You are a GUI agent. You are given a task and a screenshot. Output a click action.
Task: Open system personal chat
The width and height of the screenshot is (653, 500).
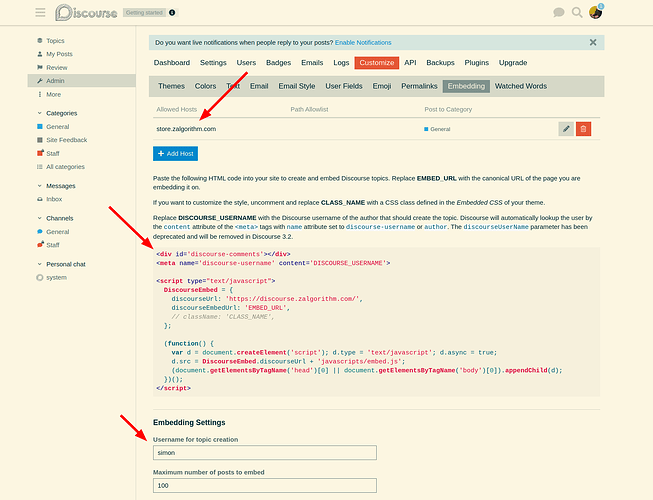click(x=56, y=277)
